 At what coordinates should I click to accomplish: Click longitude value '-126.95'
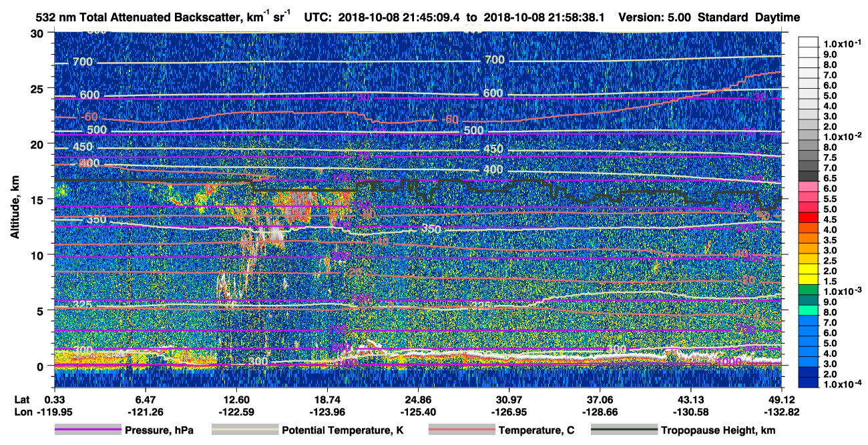509,412
